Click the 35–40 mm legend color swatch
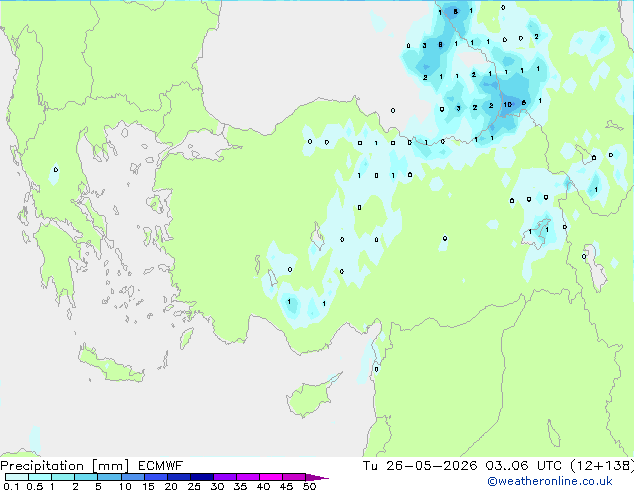Screen dimensions: 634x490 247,477
